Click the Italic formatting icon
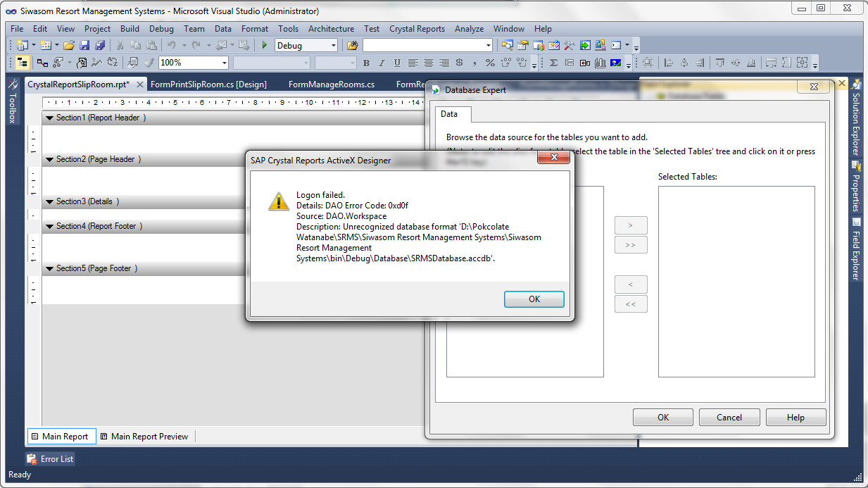Viewport: 868px width, 488px height. point(382,63)
